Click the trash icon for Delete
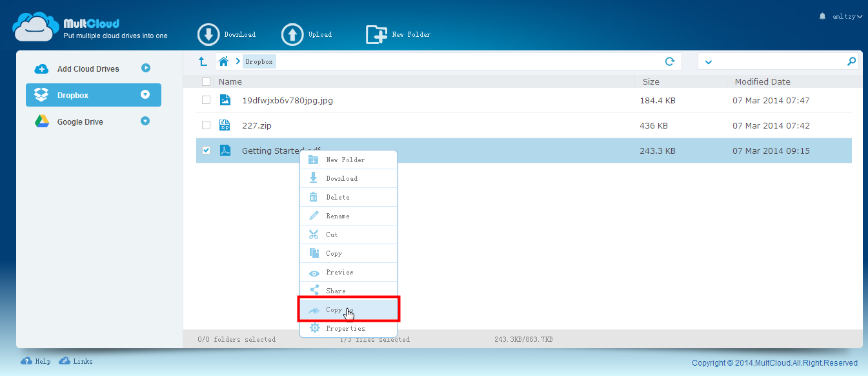Screen dimensions: 868x376 click(314, 197)
